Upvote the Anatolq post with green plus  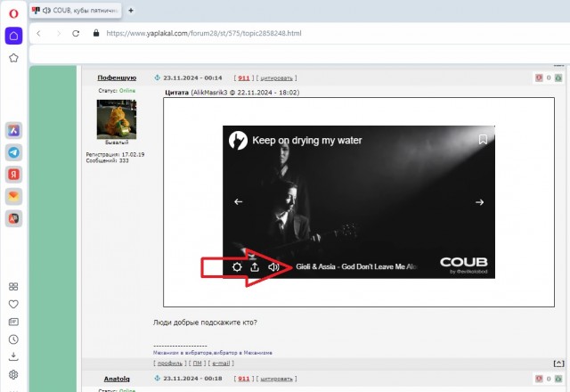coord(558,379)
